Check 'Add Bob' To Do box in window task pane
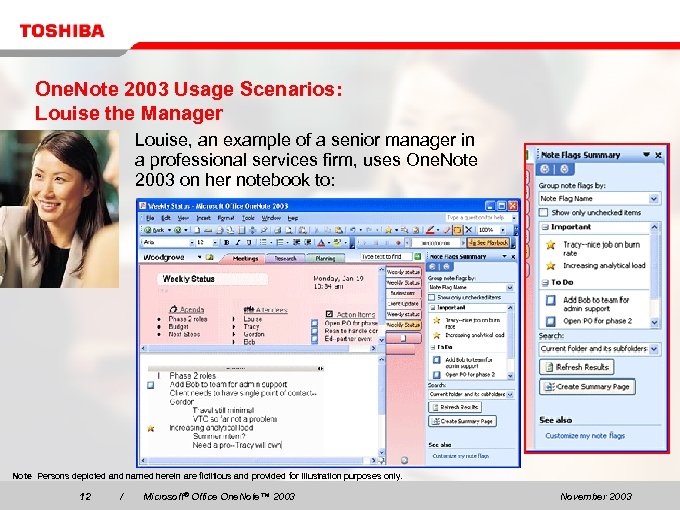Screen dimensions: 680x510 click(x=437, y=360)
